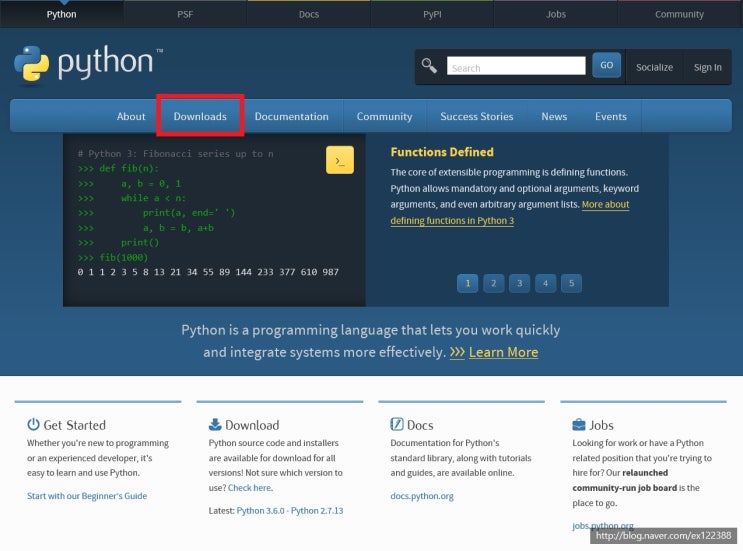Click the Get Started power icon

pos(33,424)
